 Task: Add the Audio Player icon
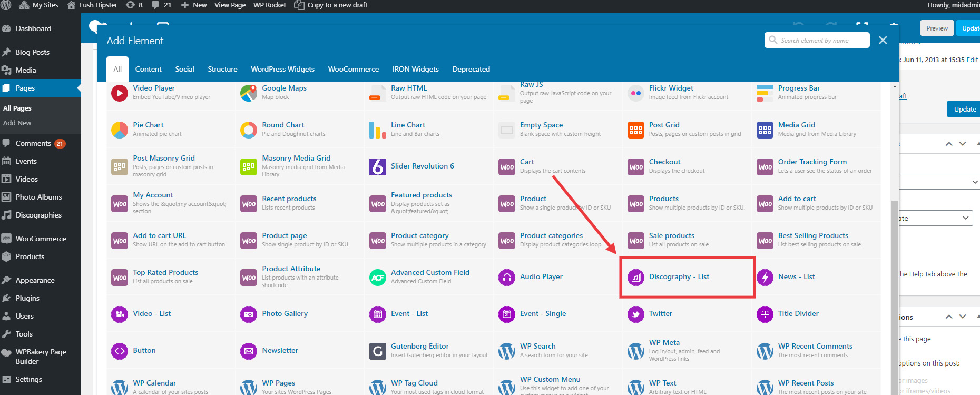pyautogui.click(x=507, y=278)
